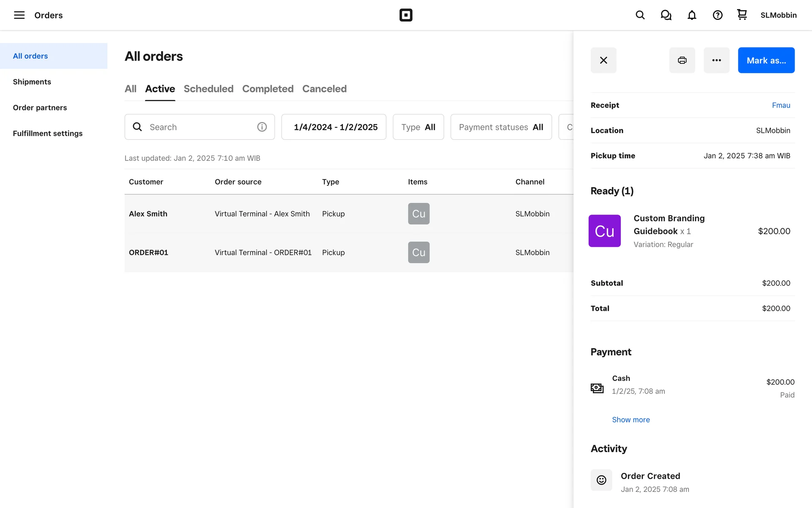Switch to the Scheduled tab
The image size is (812, 508).
(x=208, y=89)
